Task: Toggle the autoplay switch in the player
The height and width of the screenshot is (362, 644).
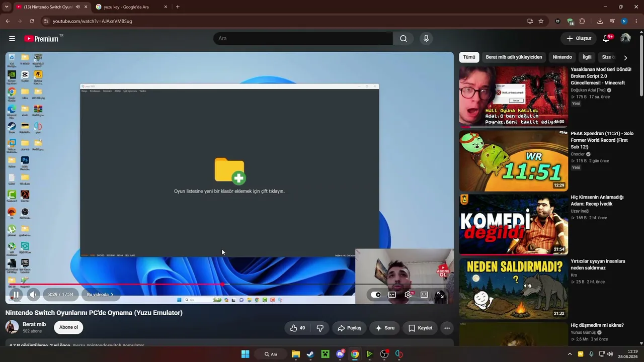Action: [376, 295]
